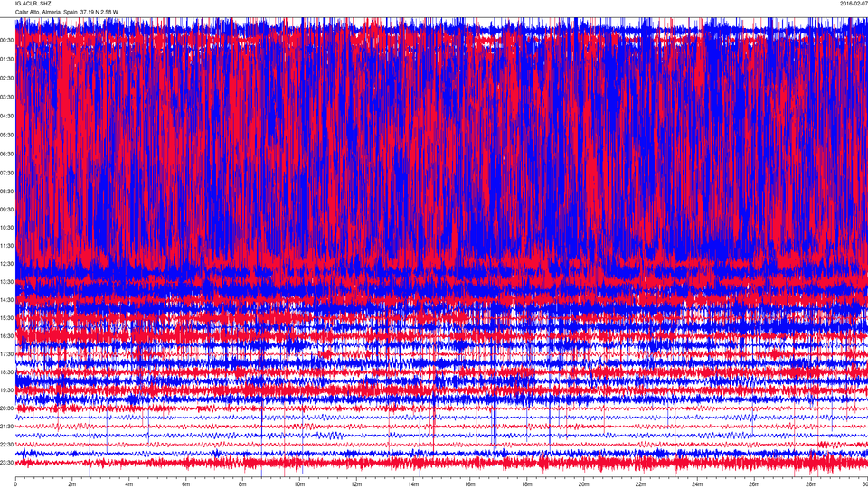Select the 06:30 time row label
868x488 pixels.
click(6, 154)
